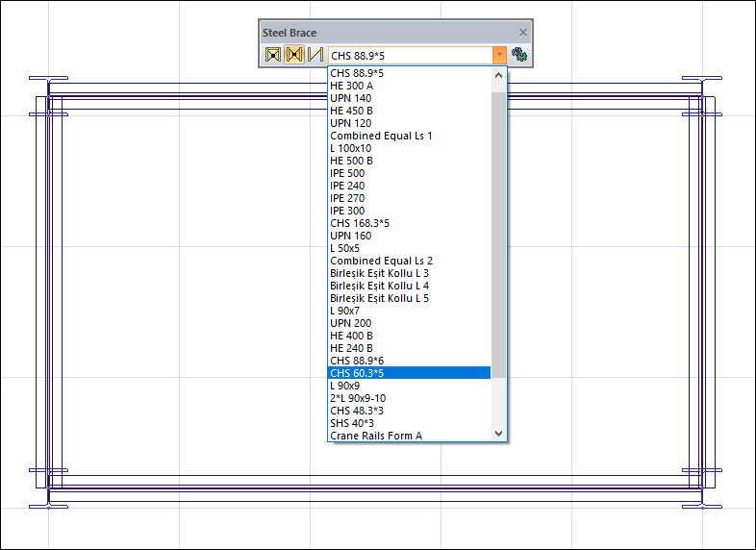Screen dimensions: 756x550
Task: Pick the highlighted CHS 60.3*5 entry
Action: 357,373
